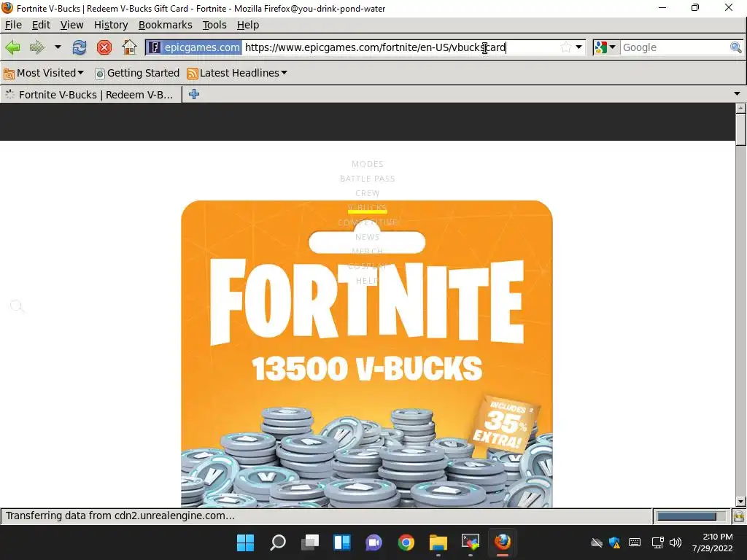Click the scrollbar down arrow
This screenshot has height=560, width=747.
click(x=740, y=502)
